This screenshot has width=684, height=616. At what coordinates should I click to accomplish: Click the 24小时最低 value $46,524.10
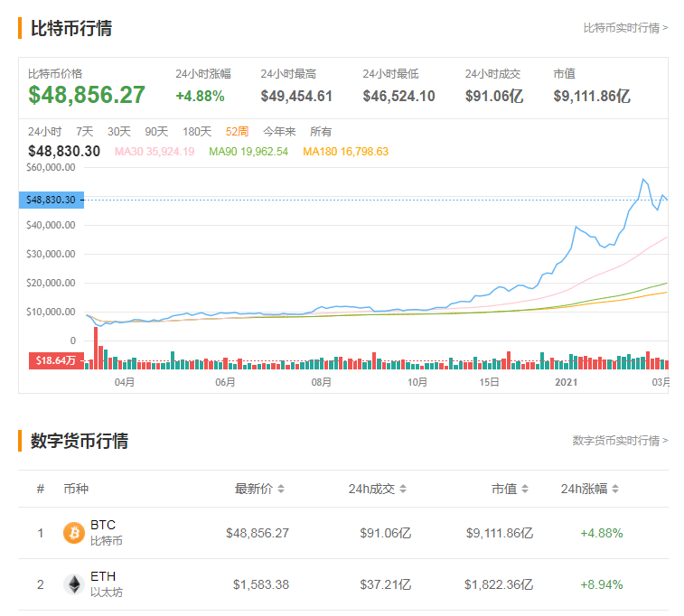pyautogui.click(x=398, y=96)
